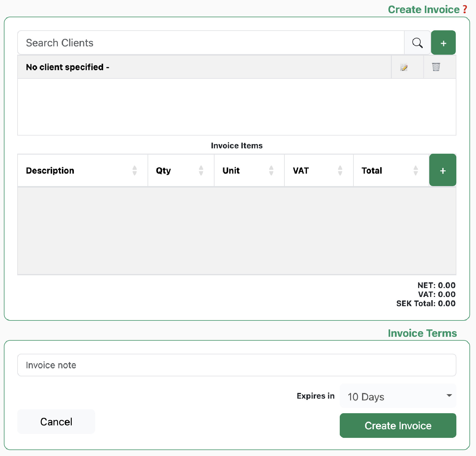The width and height of the screenshot is (476, 456).
Task: Click the Create Invoice button
Action: 398,425
